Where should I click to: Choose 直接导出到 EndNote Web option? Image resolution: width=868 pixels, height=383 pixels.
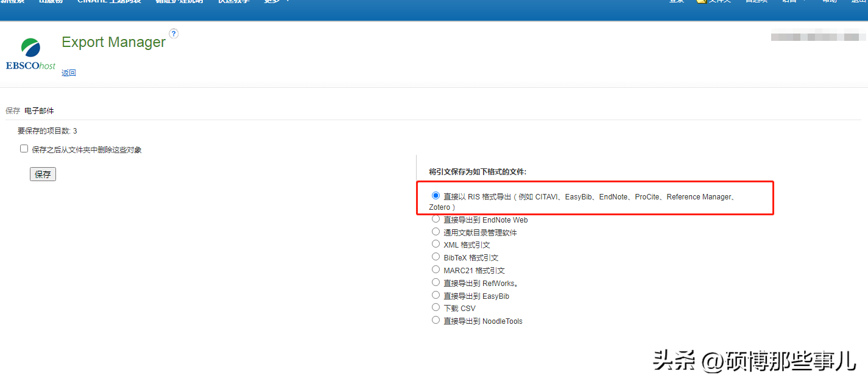(x=436, y=219)
